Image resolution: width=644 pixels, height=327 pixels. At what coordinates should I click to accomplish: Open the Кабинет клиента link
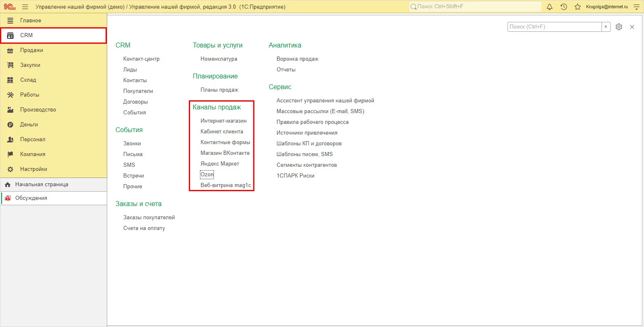(222, 132)
